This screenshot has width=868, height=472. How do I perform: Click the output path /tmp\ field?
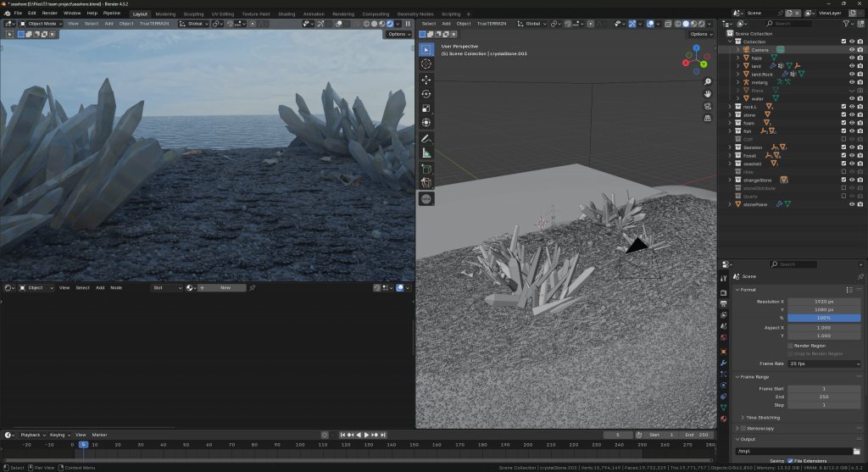click(793, 451)
